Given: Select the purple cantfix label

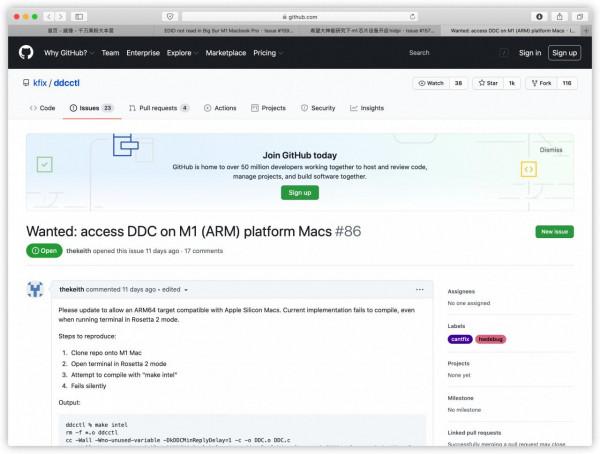Looking at the screenshot, I should (x=460, y=339).
